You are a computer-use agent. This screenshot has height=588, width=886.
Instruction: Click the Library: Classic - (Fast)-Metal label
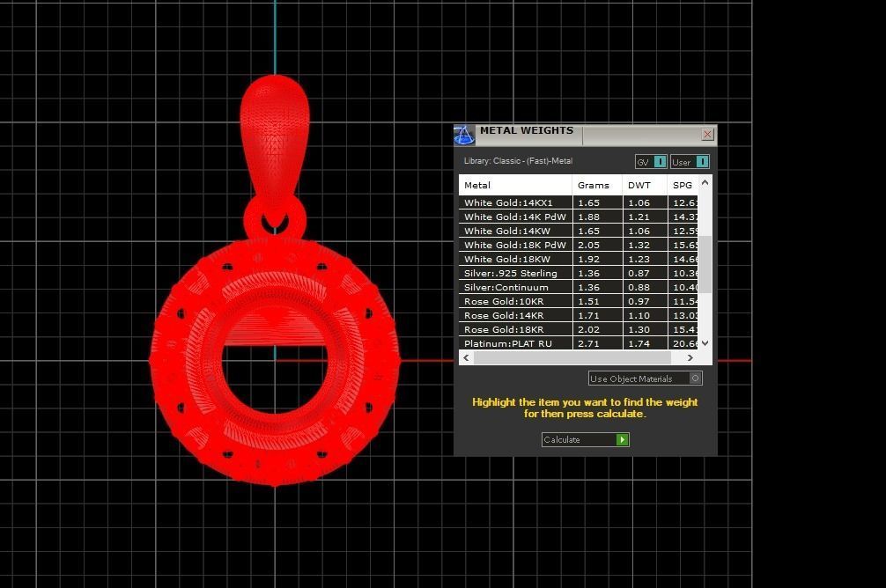click(x=518, y=161)
